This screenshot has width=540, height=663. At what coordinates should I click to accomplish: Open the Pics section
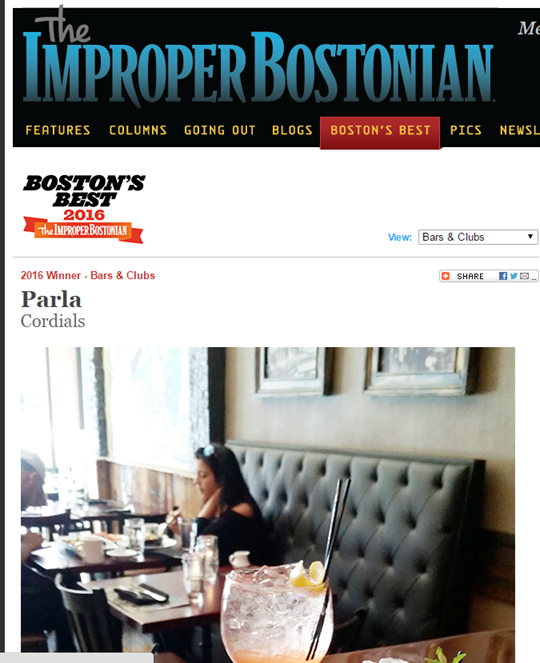[466, 130]
